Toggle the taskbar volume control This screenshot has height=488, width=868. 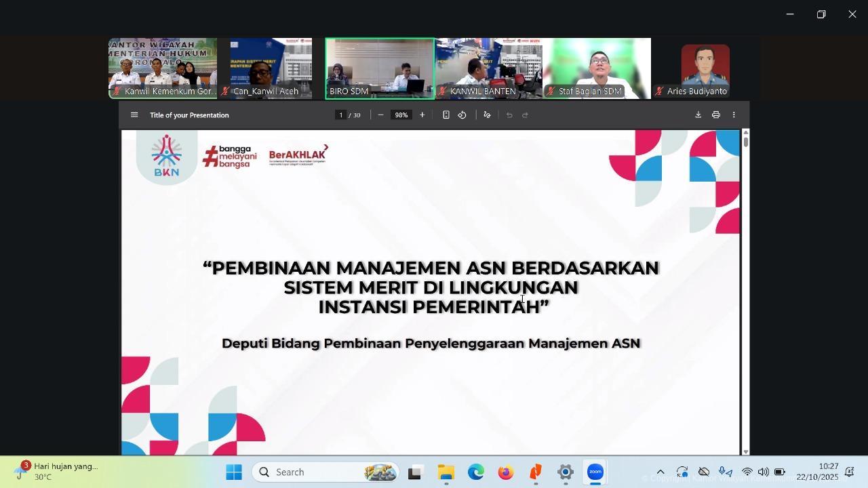pyautogui.click(x=764, y=472)
